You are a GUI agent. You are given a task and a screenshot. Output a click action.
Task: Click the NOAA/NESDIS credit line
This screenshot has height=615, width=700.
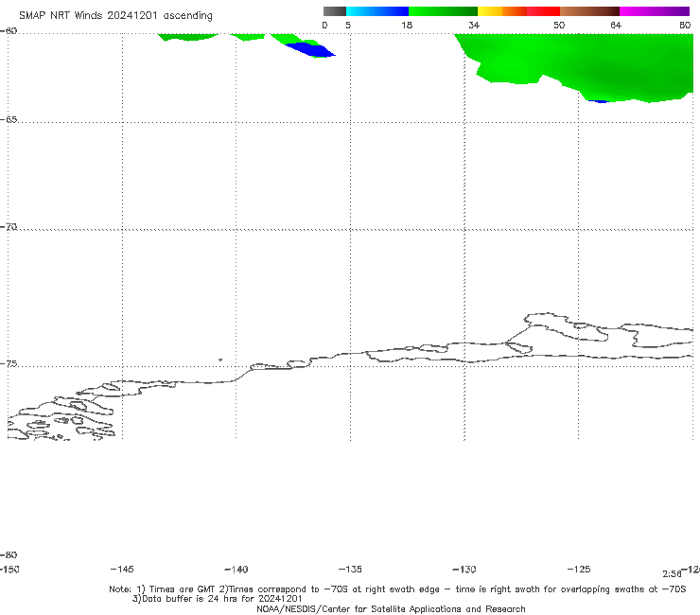391,608
